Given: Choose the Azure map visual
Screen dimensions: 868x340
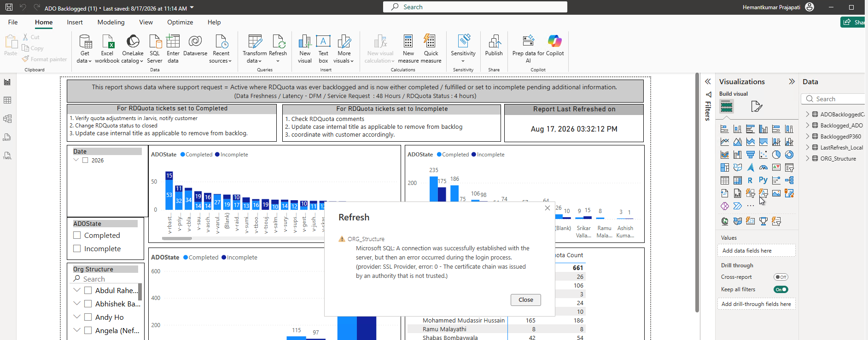Looking at the screenshot, I should 751,167.
